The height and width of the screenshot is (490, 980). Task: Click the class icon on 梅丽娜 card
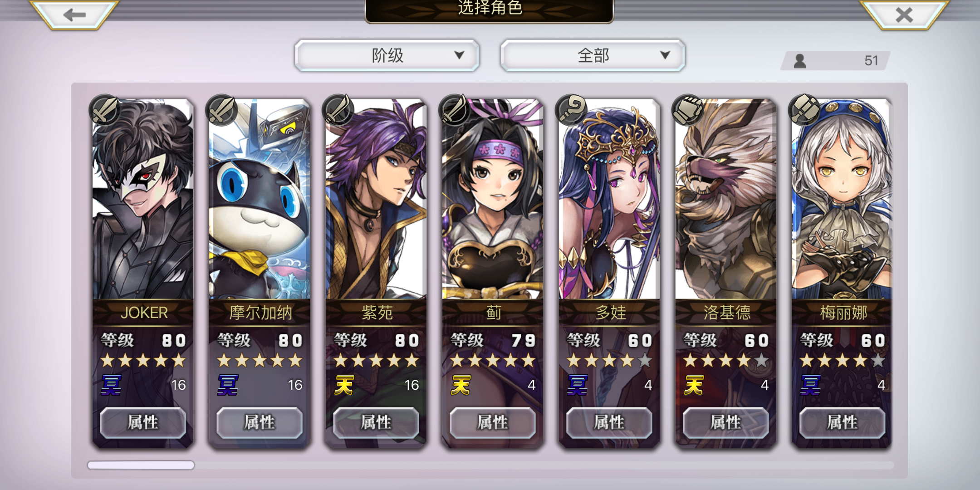[x=804, y=110]
